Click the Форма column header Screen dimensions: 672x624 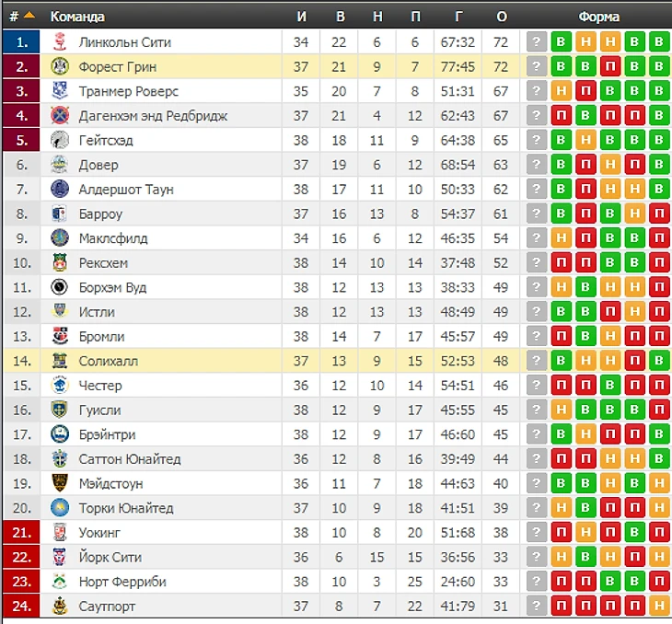click(598, 17)
